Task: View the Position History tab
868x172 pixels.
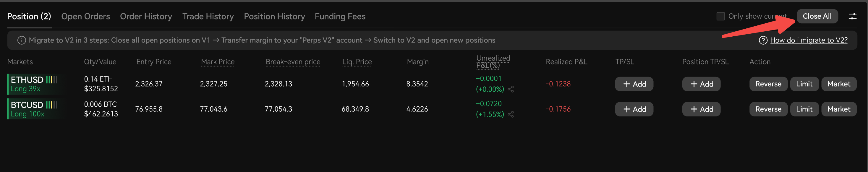Action: [x=274, y=16]
